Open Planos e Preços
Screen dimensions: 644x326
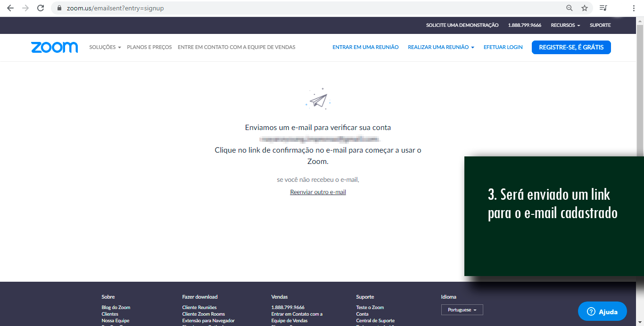(x=149, y=47)
